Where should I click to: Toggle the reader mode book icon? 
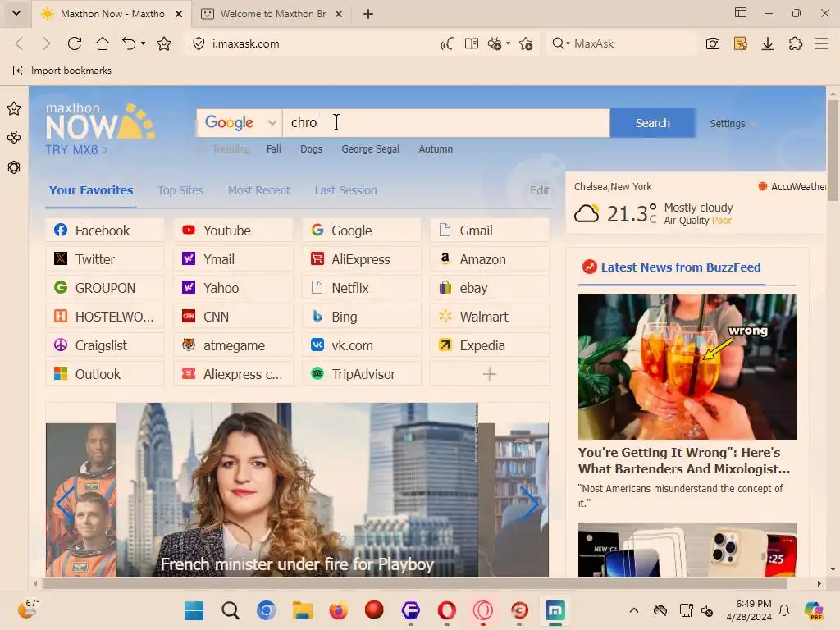pyautogui.click(x=472, y=43)
